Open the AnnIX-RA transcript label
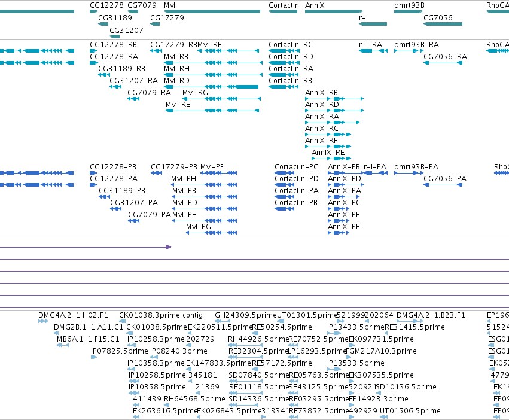The image size is (509, 420). point(322,117)
